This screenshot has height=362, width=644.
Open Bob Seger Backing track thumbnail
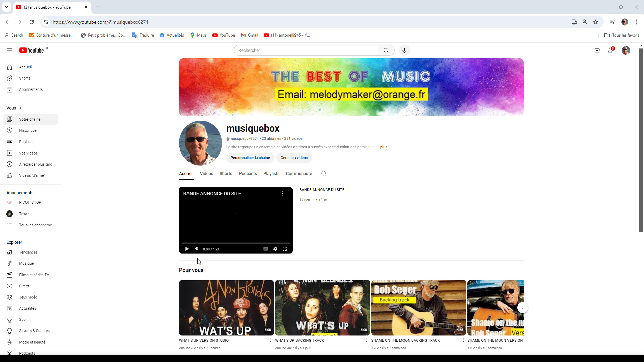(419, 308)
